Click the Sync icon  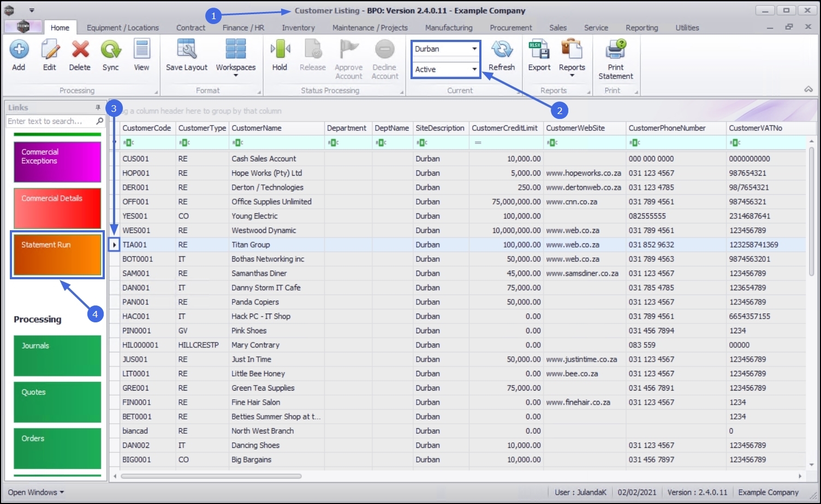point(111,49)
